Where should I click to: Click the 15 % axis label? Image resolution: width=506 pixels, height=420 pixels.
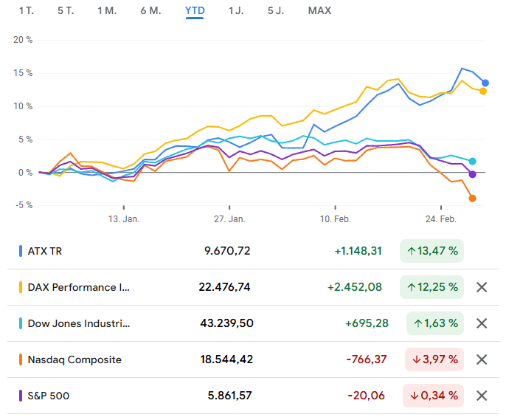point(23,73)
